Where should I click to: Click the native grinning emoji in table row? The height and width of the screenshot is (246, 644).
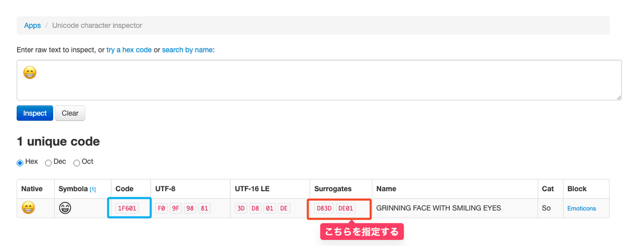[x=28, y=208]
